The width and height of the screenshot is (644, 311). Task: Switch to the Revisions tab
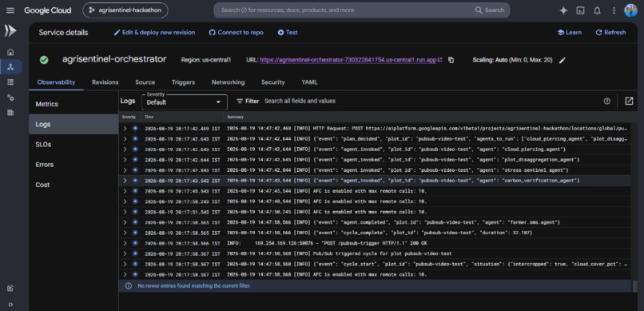click(x=105, y=82)
